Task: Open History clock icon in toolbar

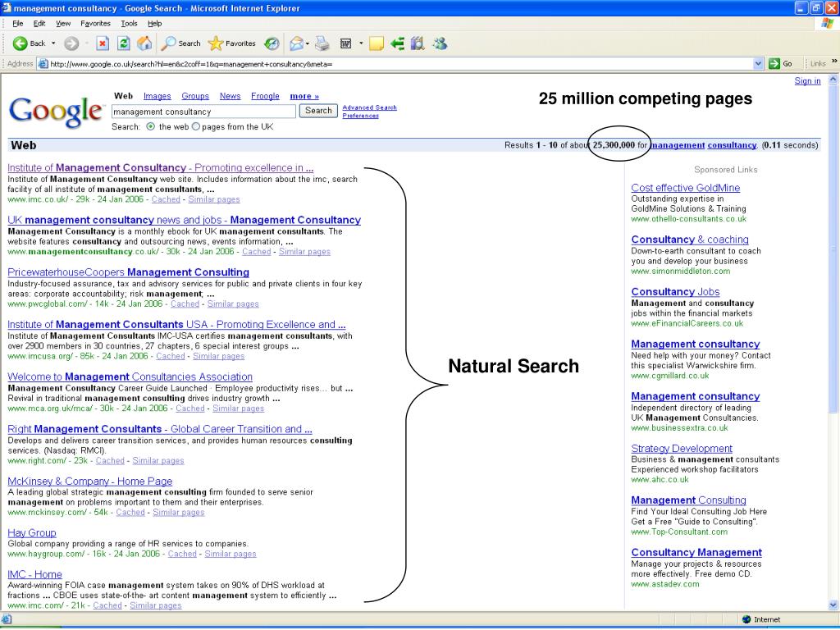Action: (x=272, y=43)
